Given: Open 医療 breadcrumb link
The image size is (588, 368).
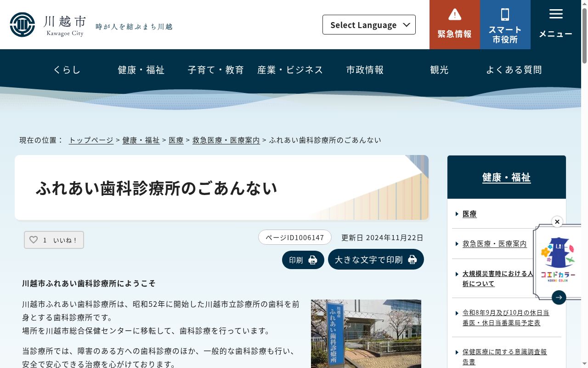Looking at the screenshot, I should pos(176,140).
